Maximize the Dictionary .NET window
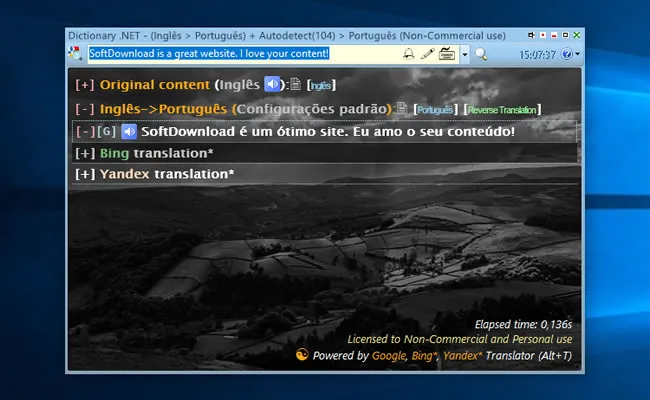650x400 pixels. (565, 35)
